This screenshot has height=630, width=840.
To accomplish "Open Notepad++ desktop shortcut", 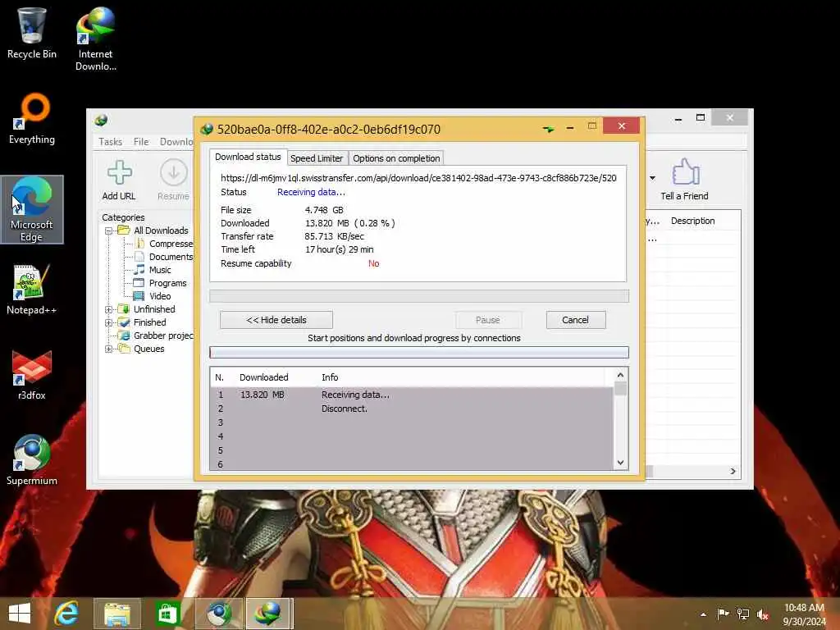I will click(32, 290).
